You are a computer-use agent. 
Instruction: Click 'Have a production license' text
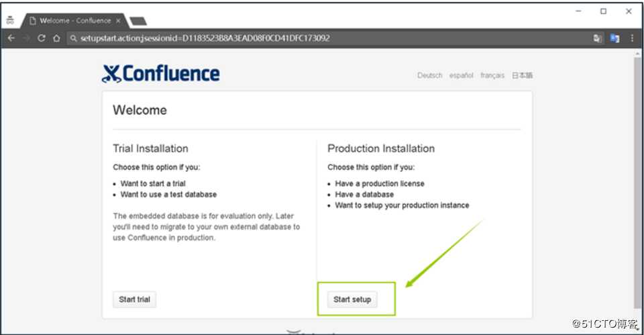pos(380,183)
